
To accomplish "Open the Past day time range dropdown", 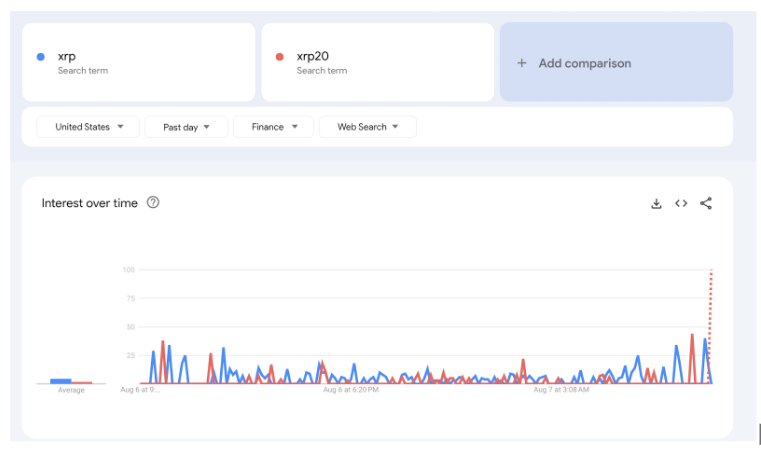I will pyautogui.click(x=186, y=127).
